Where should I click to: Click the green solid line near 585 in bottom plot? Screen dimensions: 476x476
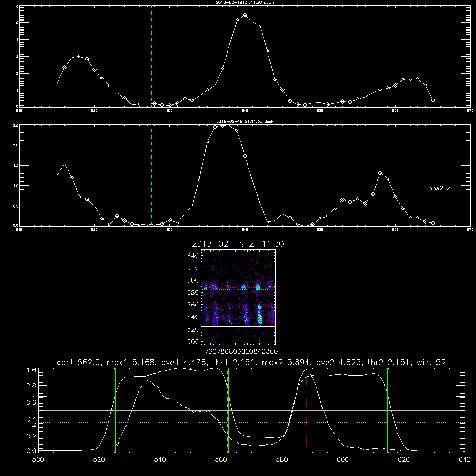(296, 410)
